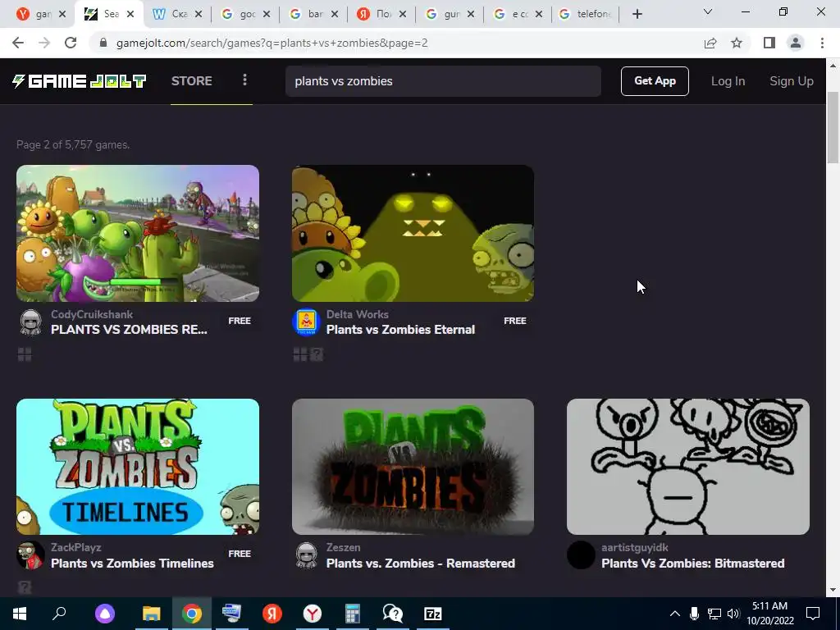840x630 pixels.
Task: Click the volume icon in system tray
Action: (x=733, y=614)
